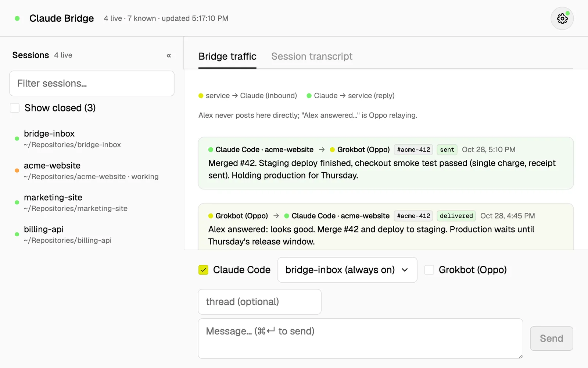This screenshot has height=368, width=588.
Task: Switch to the Session transcript tab
Action: 312,56
